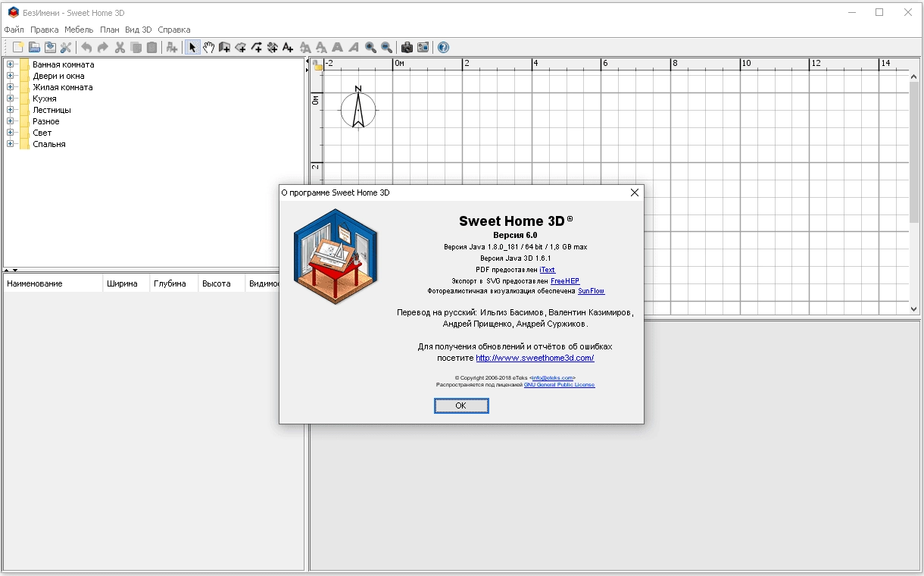Save the home using the toolbar icon
The image size is (924, 576).
(50, 48)
